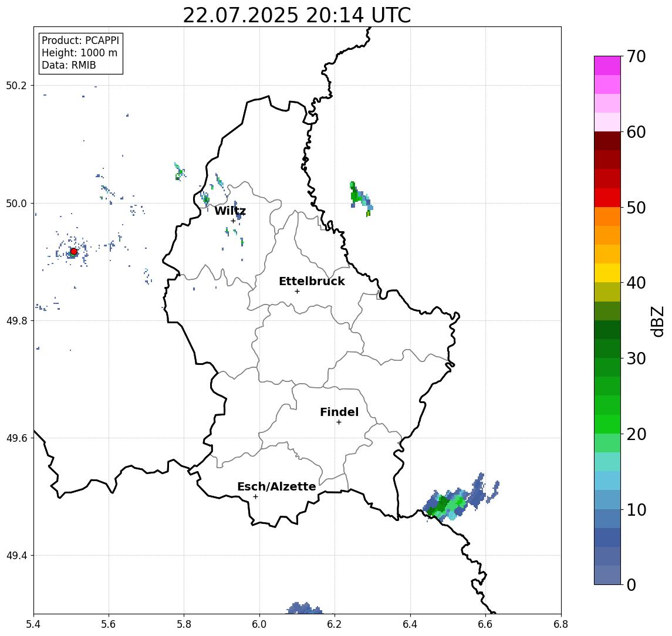Click the cross marker under Esch/Alzette

click(255, 497)
